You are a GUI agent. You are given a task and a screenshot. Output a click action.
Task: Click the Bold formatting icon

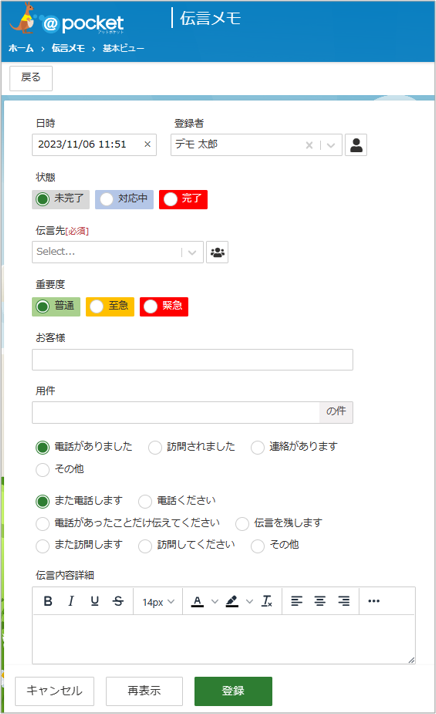pyautogui.click(x=48, y=601)
